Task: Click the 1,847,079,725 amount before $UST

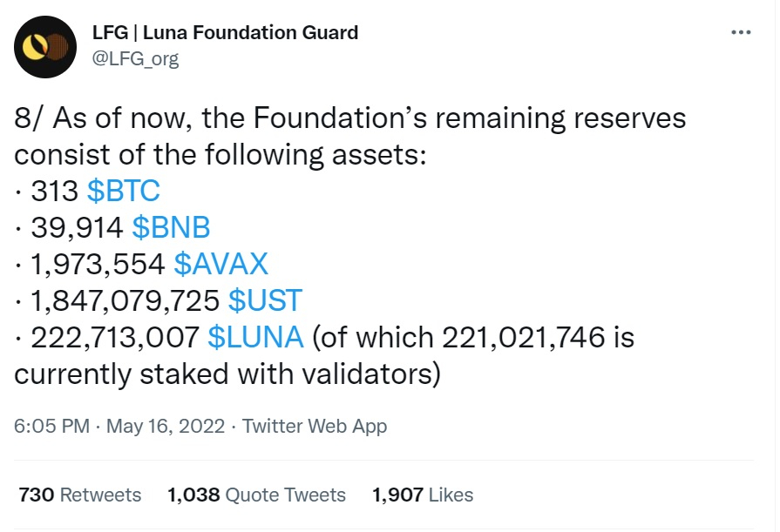Action: (125, 300)
